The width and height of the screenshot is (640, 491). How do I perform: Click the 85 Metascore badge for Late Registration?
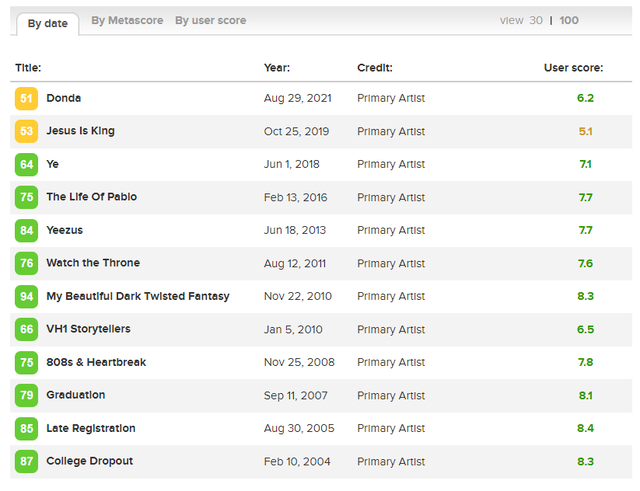coord(26,429)
